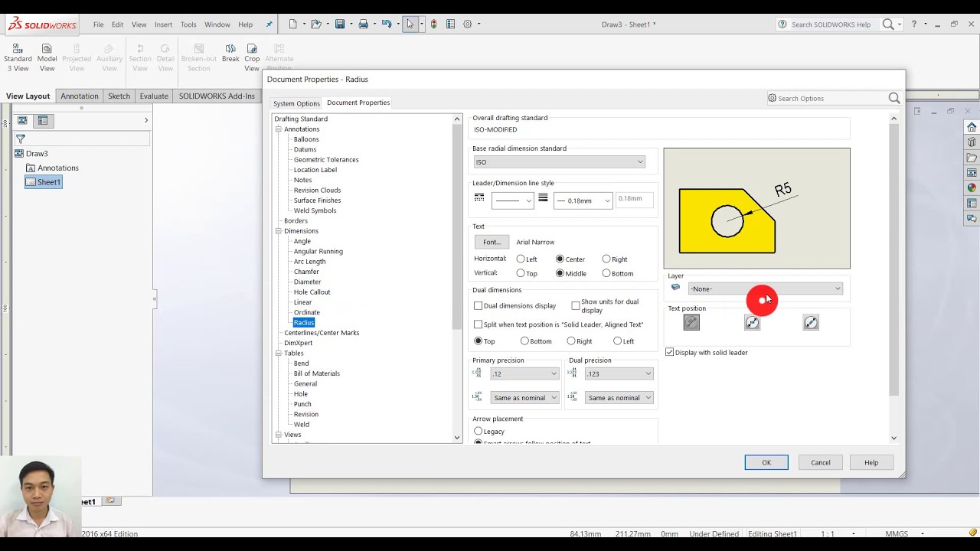Click the Break view tool
This screenshot has height=551, width=980.
coord(230,54)
